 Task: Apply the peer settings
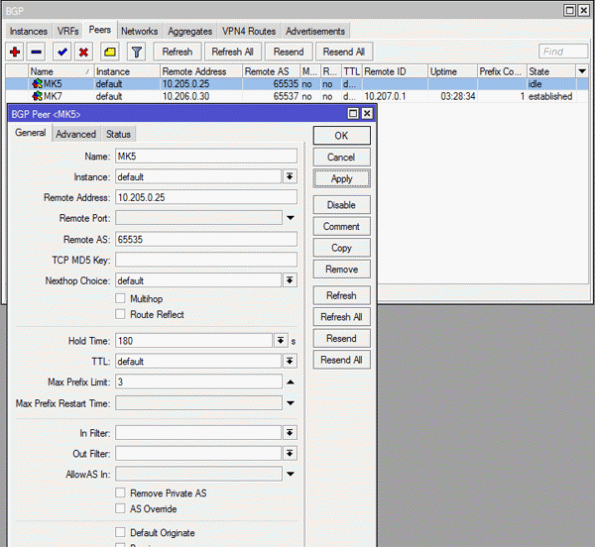342,179
